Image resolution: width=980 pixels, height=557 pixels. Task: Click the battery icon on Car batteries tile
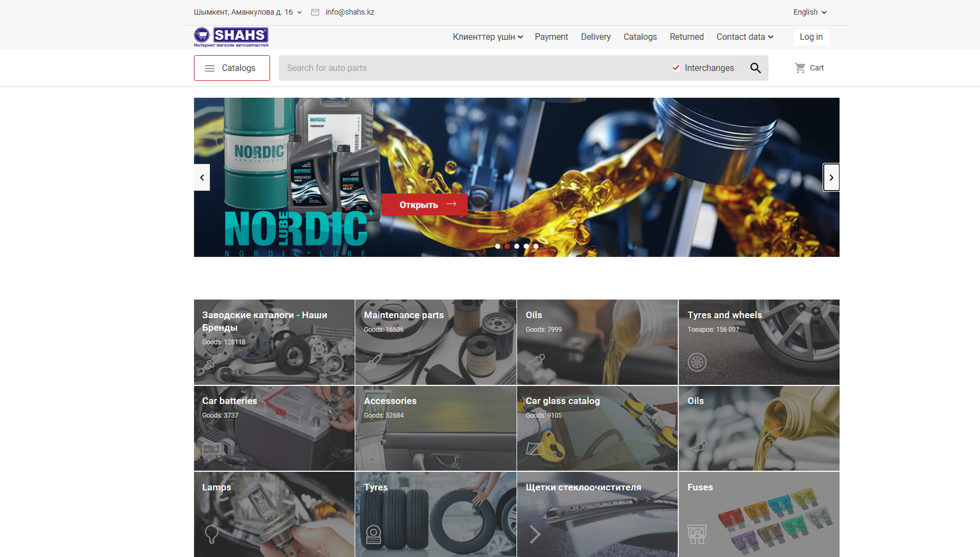pos(213,448)
